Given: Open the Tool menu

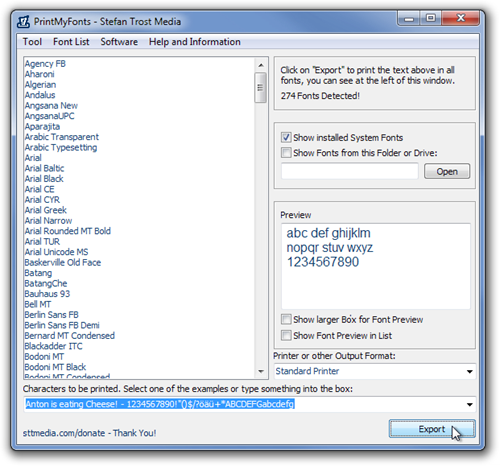Looking at the screenshot, I should 32,42.
